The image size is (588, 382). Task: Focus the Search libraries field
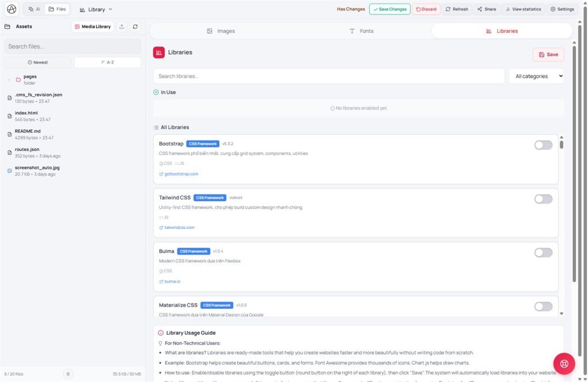click(328, 76)
